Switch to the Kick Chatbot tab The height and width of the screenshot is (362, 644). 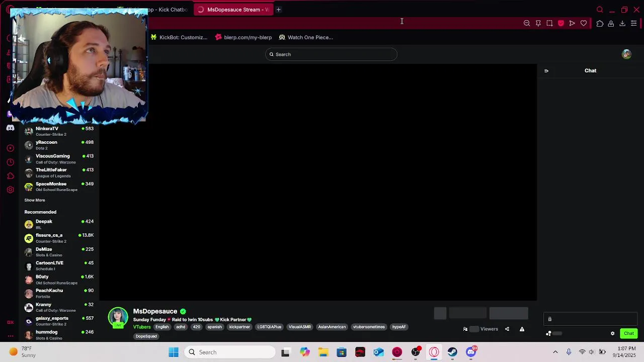[x=168, y=10]
